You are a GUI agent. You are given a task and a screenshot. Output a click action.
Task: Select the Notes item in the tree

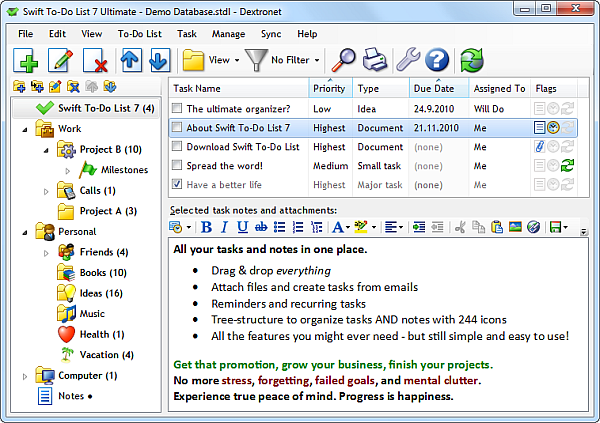point(71,396)
